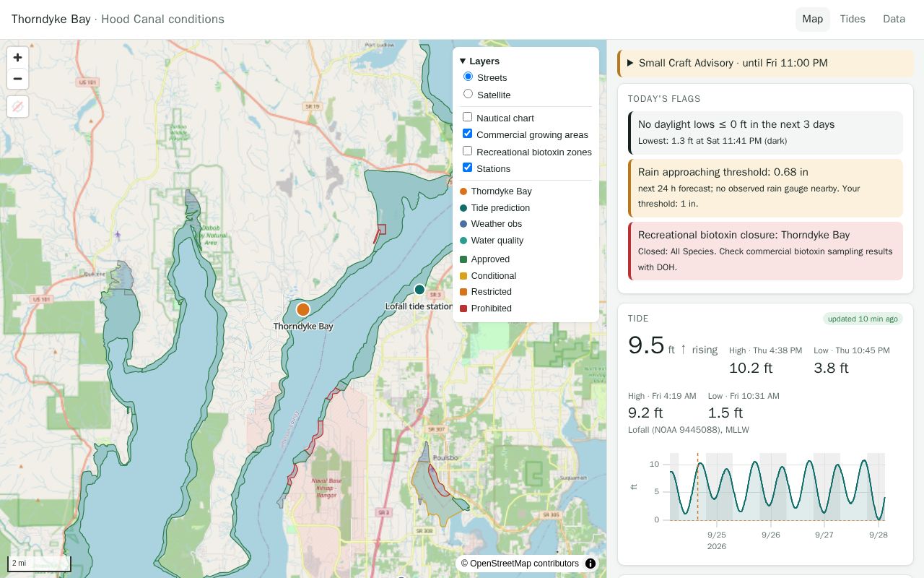The width and height of the screenshot is (924, 578).
Task: Choose the Streets base map
Action: coord(468,77)
